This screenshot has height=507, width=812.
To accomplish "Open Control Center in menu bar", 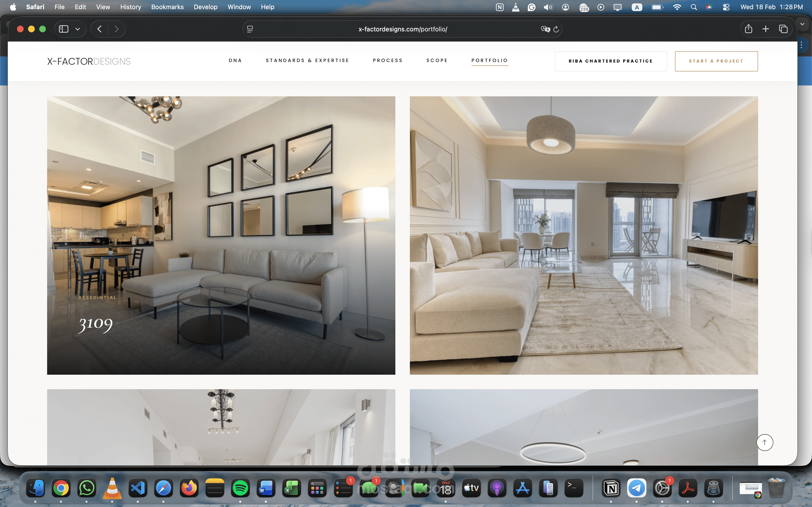I will tap(726, 7).
